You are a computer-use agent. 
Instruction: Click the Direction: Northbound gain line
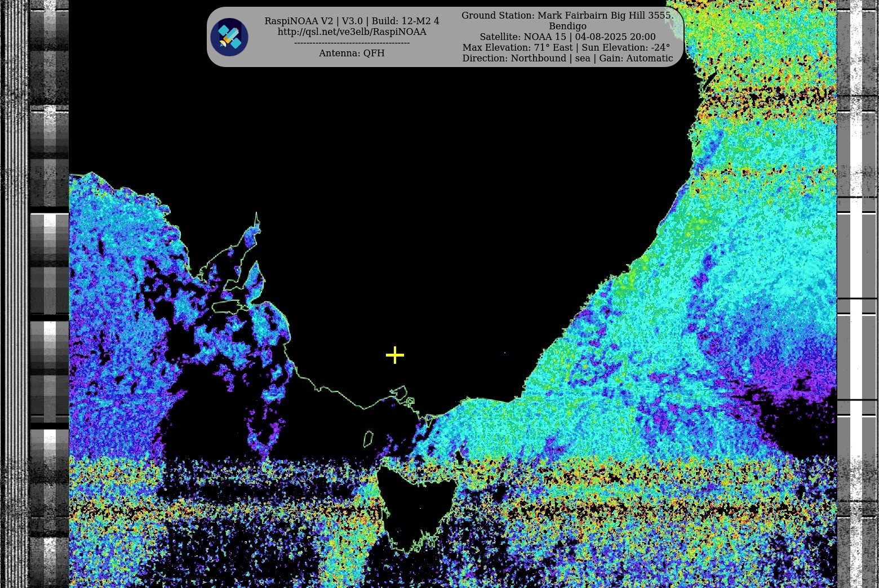coord(567,59)
